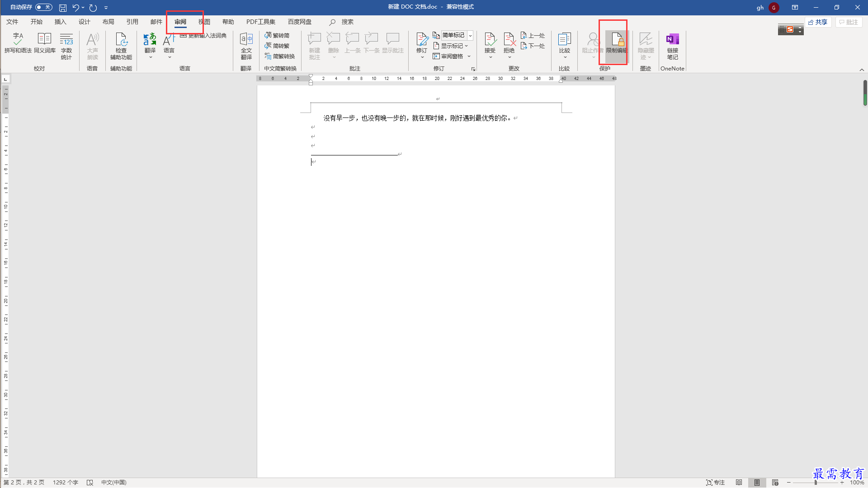
Task: Switch to Print Layout view in status bar
Action: (757, 483)
